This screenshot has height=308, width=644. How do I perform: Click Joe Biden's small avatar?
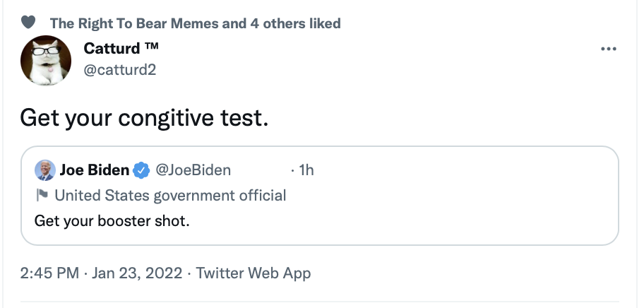(45, 170)
